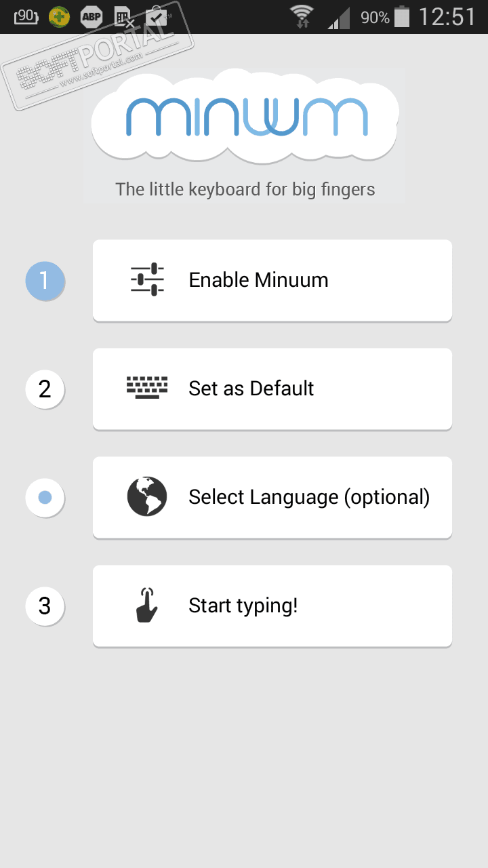488x868 pixels.
Task: Tap the pointing finger icon for Start typing
Action: [147, 606]
